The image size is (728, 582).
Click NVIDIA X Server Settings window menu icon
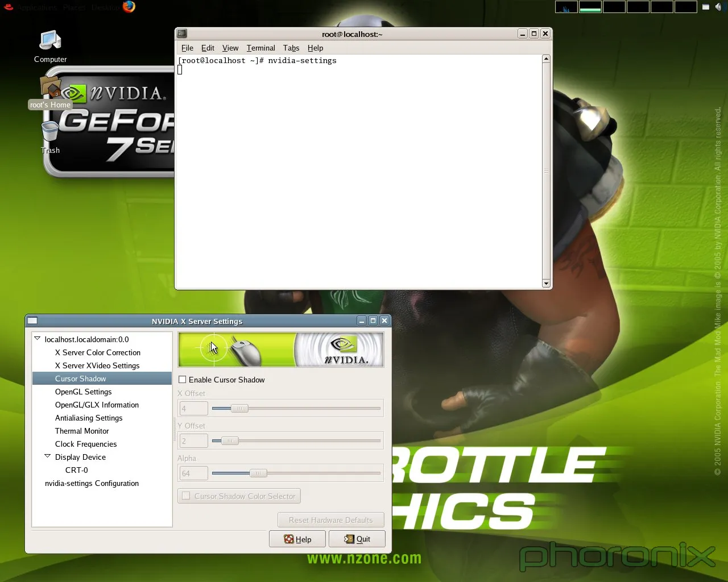(x=32, y=321)
